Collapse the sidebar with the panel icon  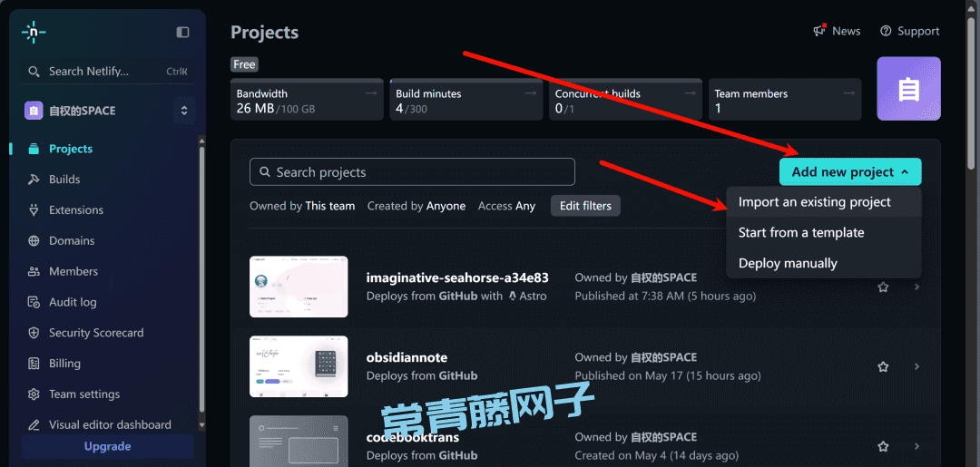point(182,32)
